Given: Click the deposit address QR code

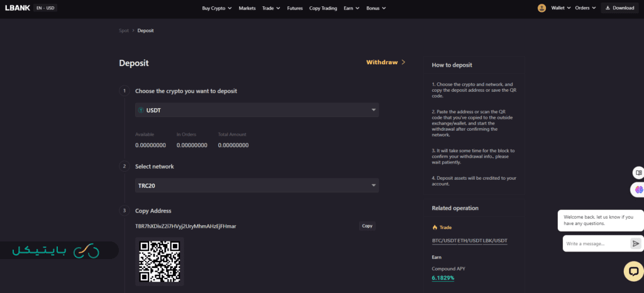Looking at the screenshot, I should click(x=159, y=260).
